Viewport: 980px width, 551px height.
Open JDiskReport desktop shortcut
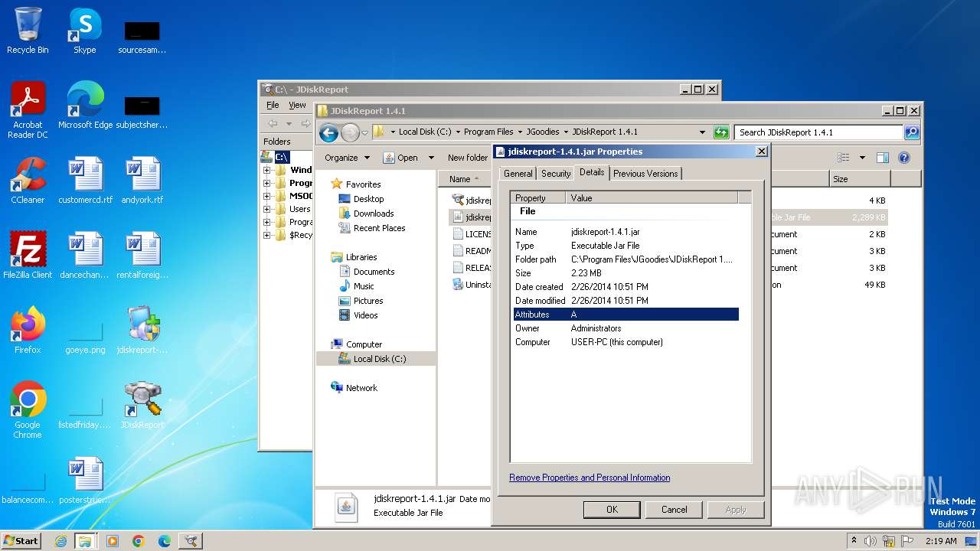click(x=142, y=406)
